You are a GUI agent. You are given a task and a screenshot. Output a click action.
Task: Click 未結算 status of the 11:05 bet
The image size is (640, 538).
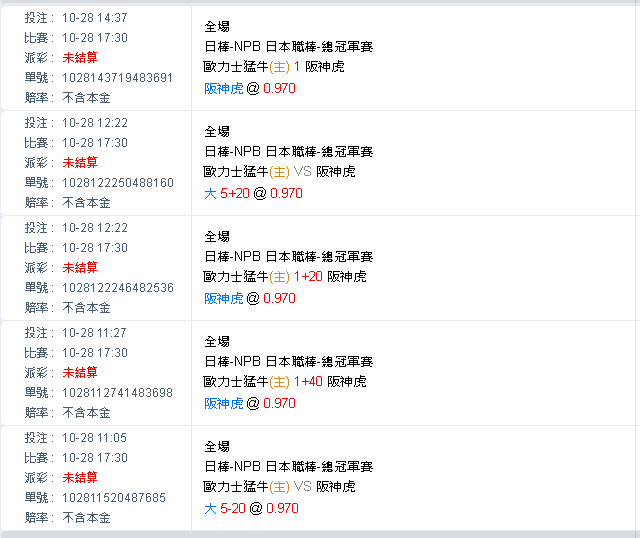tap(80, 477)
